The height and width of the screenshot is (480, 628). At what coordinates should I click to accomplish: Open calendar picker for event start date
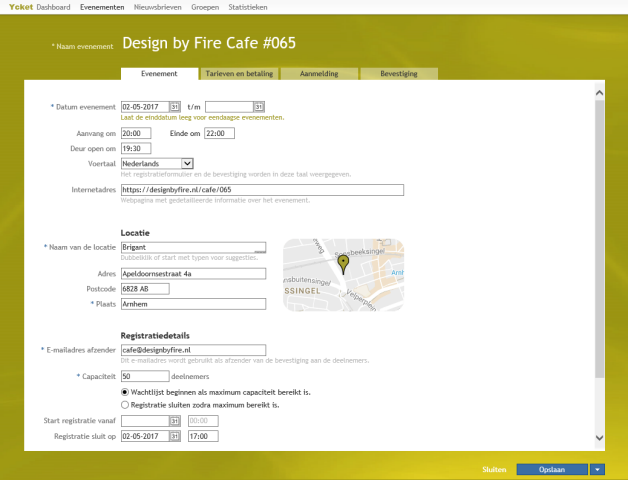click(174, 106)
